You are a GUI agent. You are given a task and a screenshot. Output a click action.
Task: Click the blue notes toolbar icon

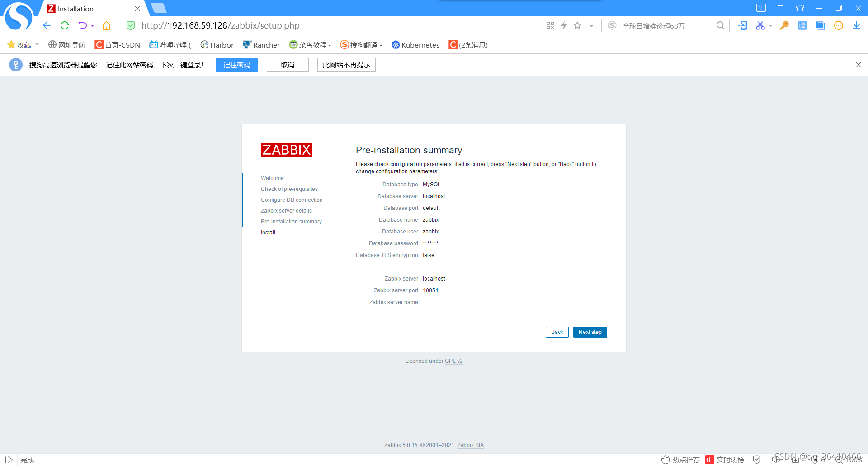click(x=821, y=25)
